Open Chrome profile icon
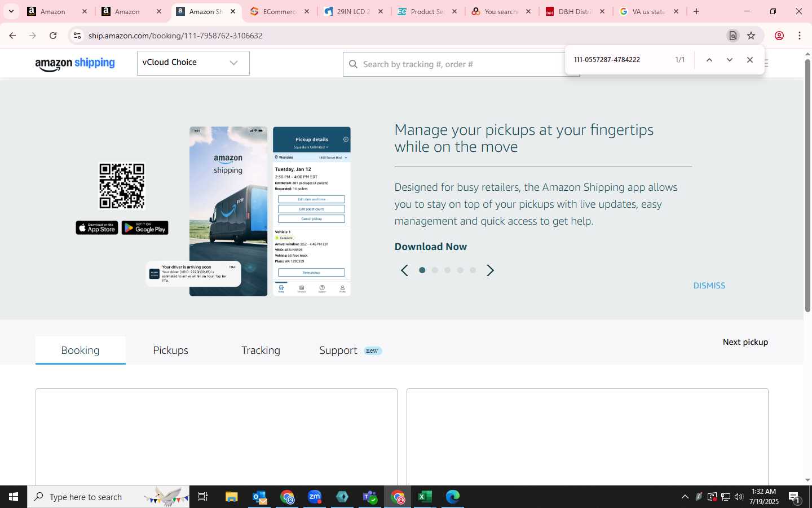This screenshot has width=812, height=508. 779,36
